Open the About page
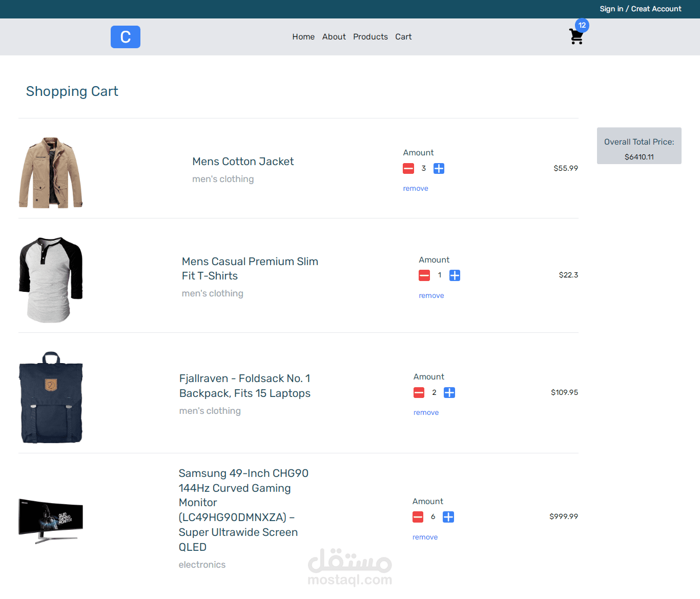Screen dimensions: 700x599 pos(334,37)
